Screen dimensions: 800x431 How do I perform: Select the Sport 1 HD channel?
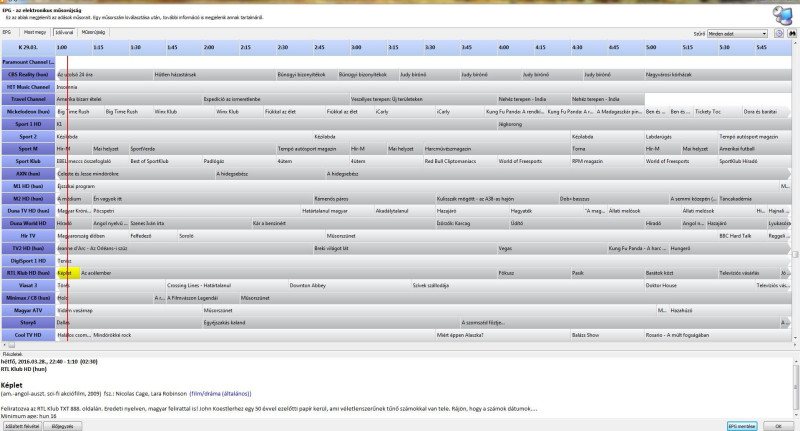28,124
